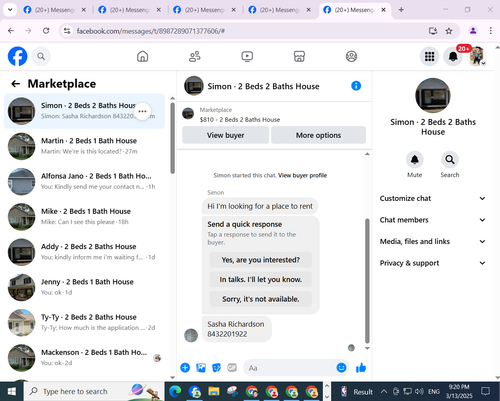Click the View buyer button
This screenshot has width=500, height=401.
point(225,135)
